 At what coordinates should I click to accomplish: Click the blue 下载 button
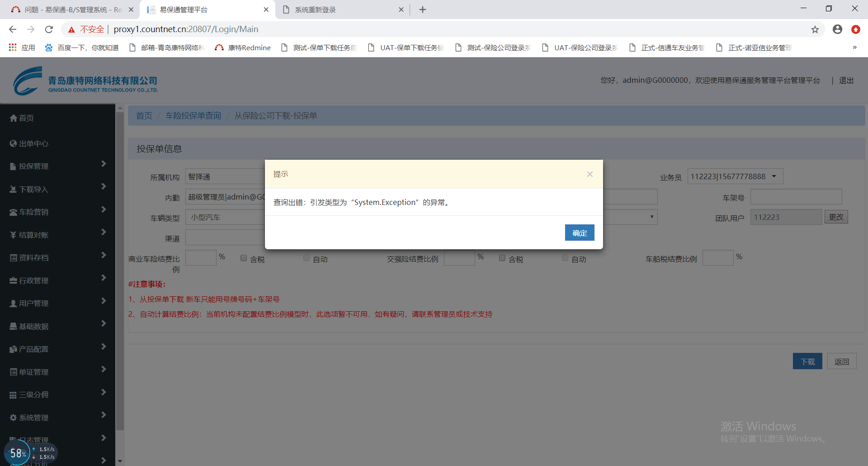tap(807, 361)
